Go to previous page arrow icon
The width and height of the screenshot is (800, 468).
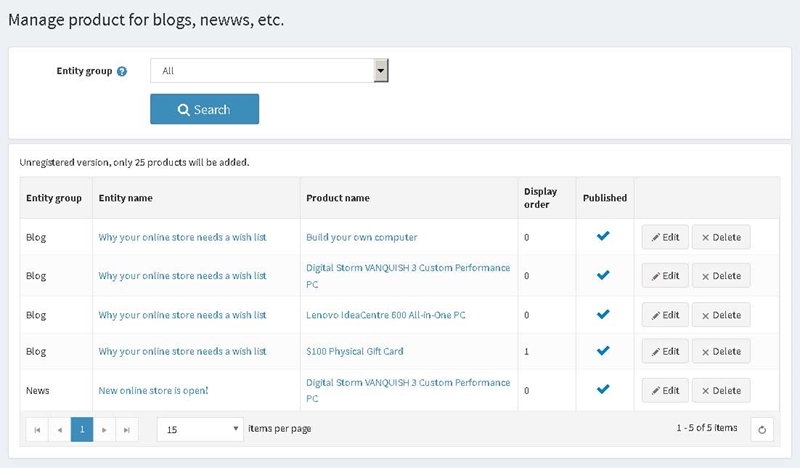(x=60, y=430)
